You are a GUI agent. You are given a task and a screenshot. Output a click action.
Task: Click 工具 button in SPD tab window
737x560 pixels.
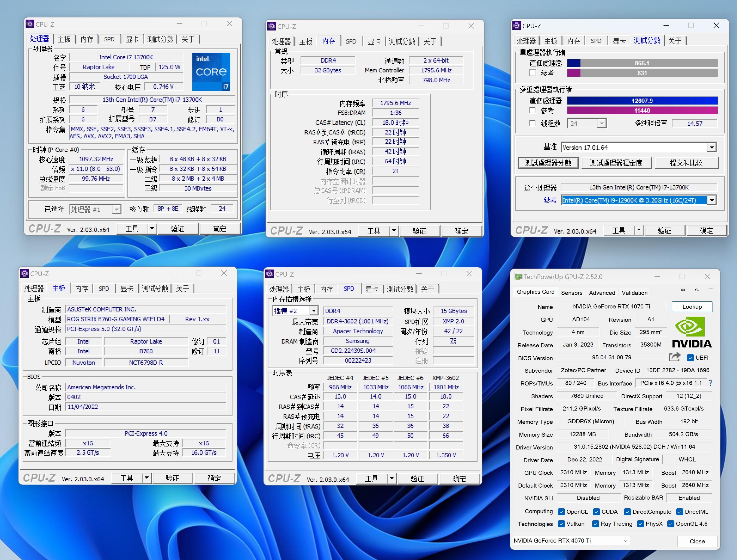coord(372,478)
